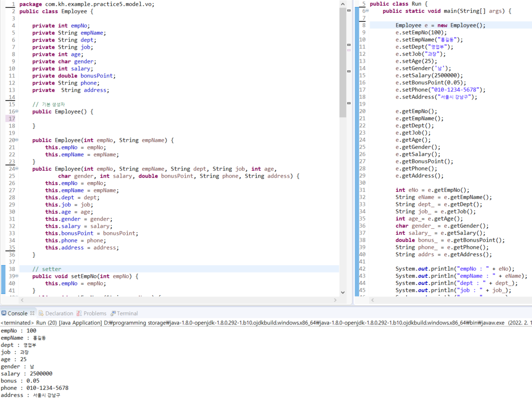
Task: Click the Employee editor's scroll-down arrow
Action: tap(343, 293)
